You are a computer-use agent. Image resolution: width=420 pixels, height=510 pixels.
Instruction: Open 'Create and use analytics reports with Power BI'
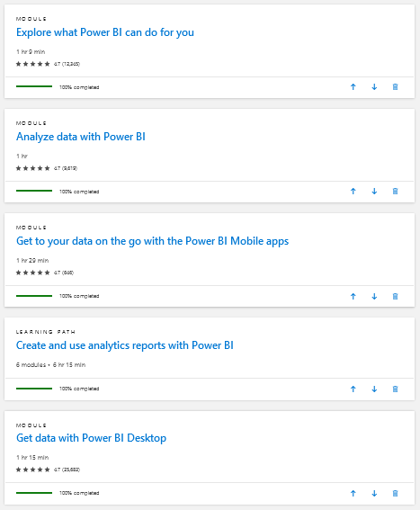click(125, 345)
